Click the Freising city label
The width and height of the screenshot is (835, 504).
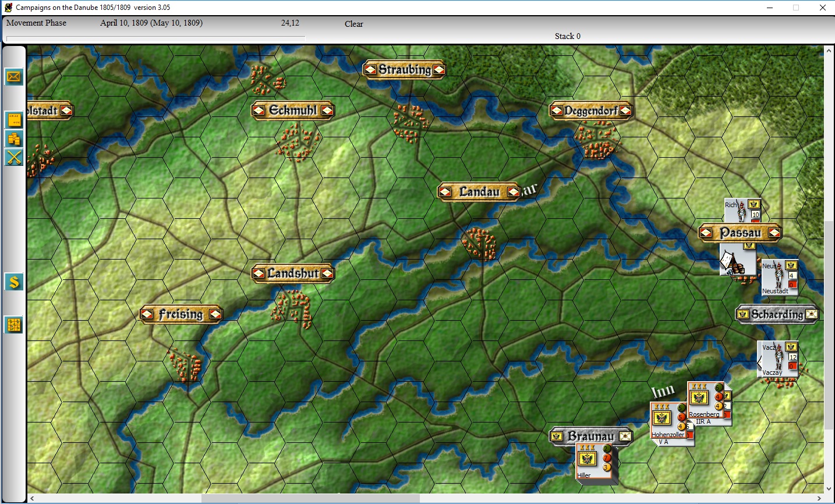[181, 314]
